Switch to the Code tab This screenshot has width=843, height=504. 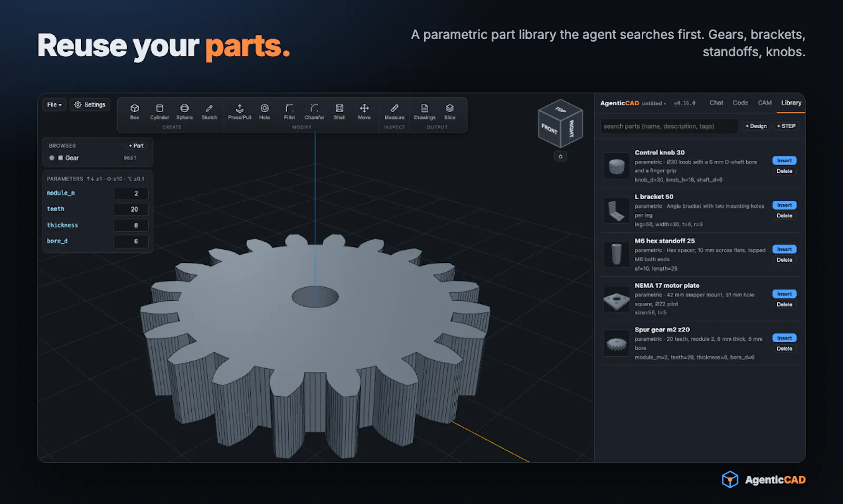(x=740, y=103)
